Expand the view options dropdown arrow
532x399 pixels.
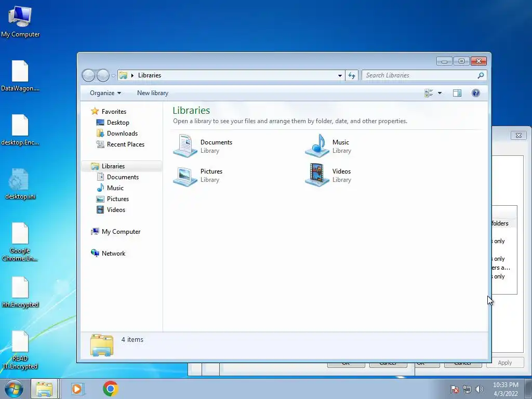440,93
